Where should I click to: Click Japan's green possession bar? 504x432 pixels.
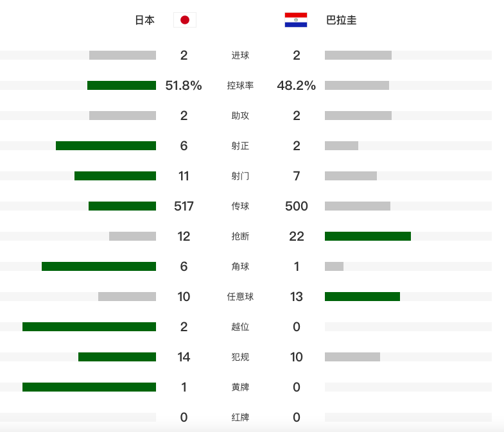tap(121, 85)
